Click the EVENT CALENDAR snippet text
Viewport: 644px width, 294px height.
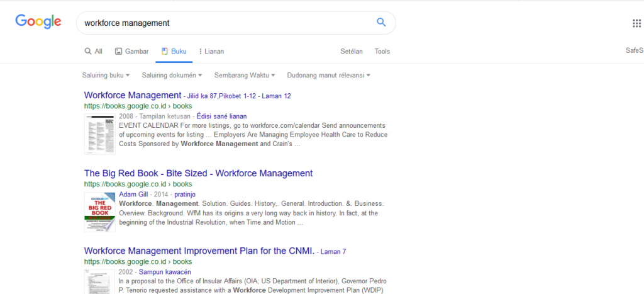[253, 135]
